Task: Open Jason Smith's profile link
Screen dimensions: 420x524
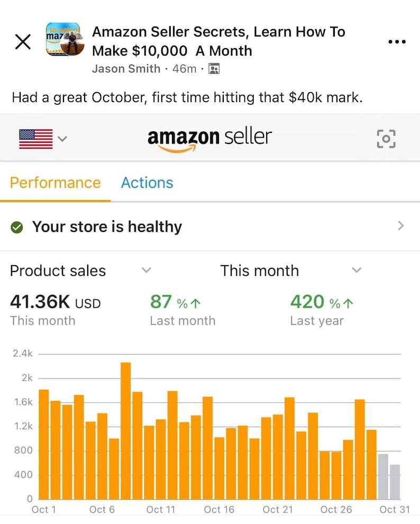Action: click(x=126, y=69)
